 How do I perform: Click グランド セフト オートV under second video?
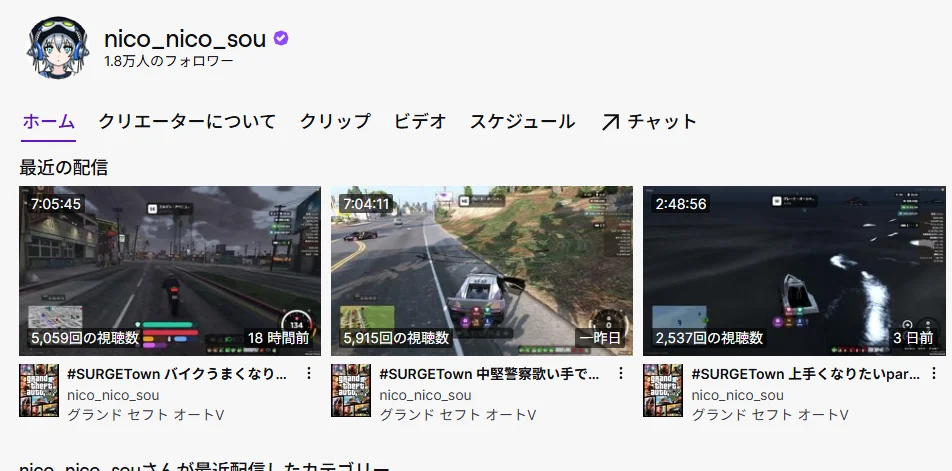pos(458,415)
